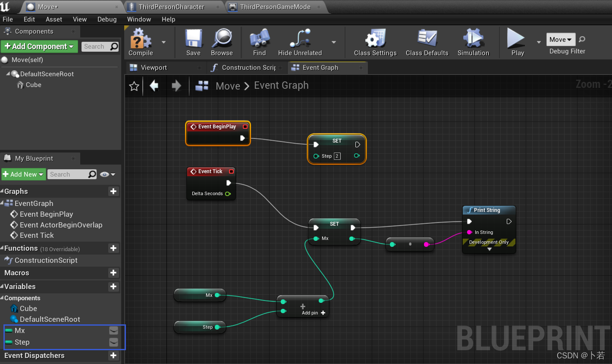Open Add Component dropdown
The image size is (612, 364).
(39, 47)
